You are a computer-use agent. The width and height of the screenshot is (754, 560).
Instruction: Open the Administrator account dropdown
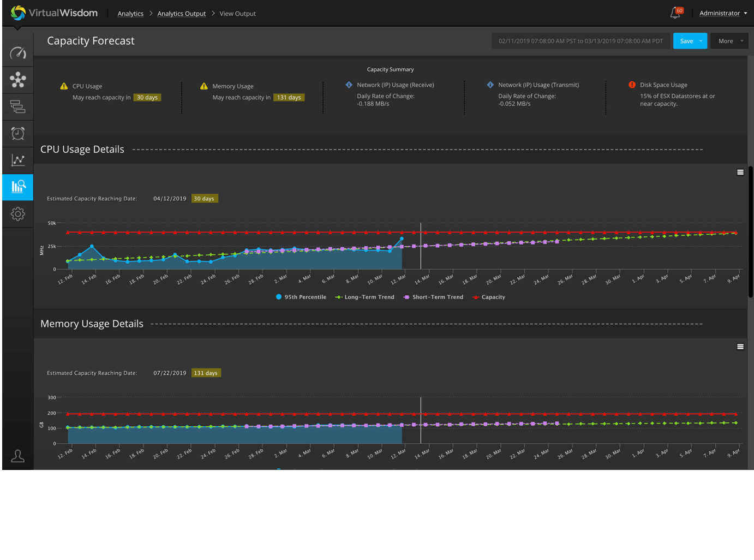point(723,13)
